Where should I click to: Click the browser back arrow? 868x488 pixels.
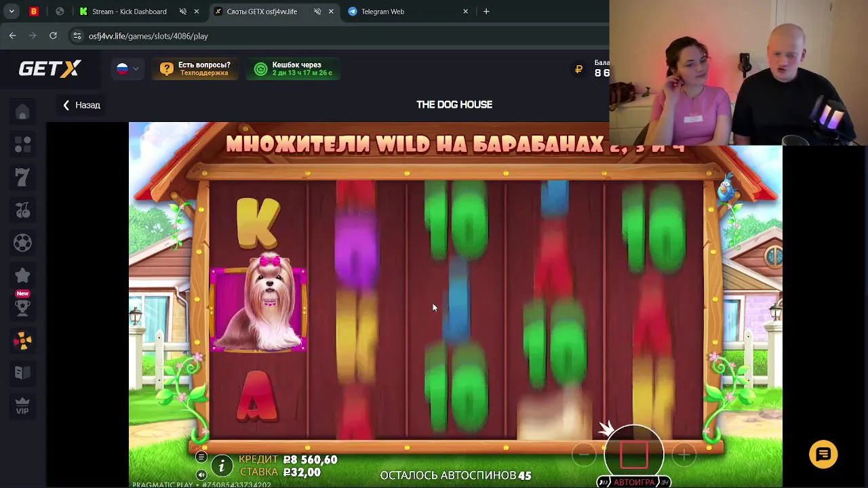pyautogui.click(x=13, y=35)
